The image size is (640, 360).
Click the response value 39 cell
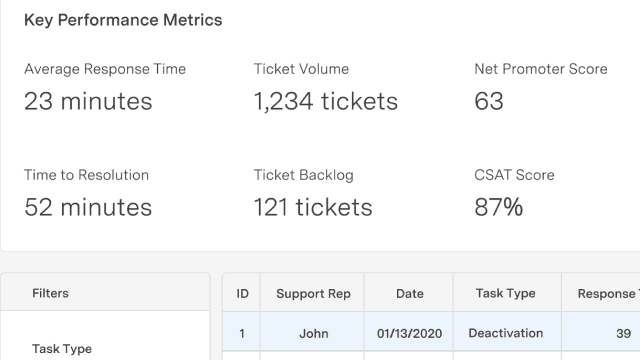pyautogui.click(x=601, y=332)
